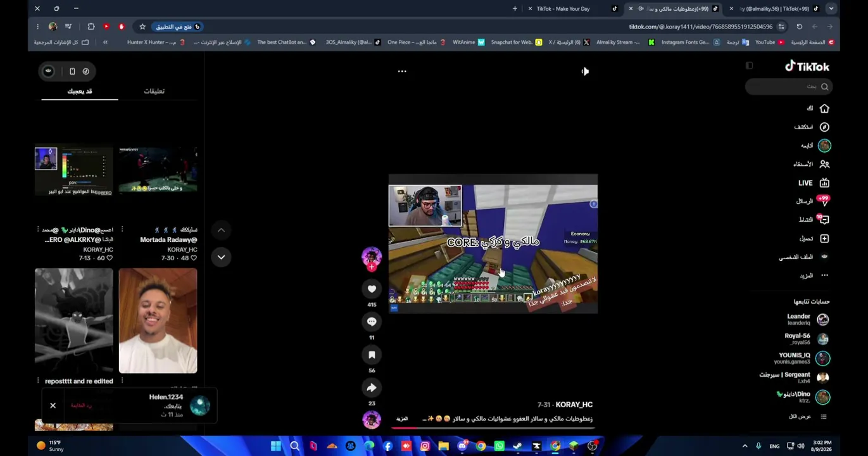Viewport: 868px width, 456px height.
Task: Open the Chrome three-dot menu
Action: [x=37, y=27]
